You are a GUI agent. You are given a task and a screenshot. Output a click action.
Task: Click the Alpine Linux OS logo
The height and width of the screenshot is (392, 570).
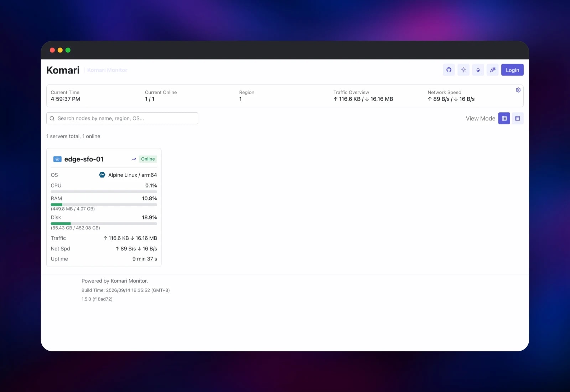tap(102, 175)
